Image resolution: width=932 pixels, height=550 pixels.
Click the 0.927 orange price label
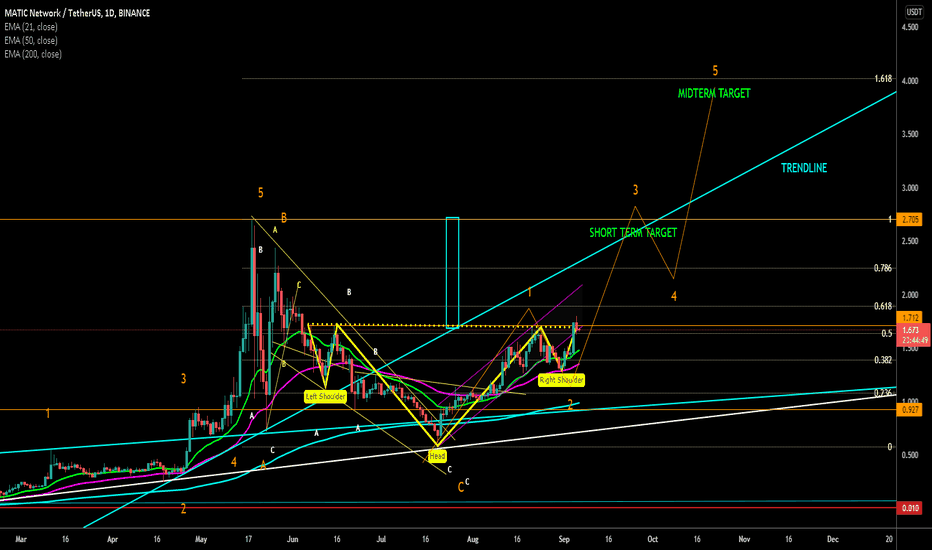[x=910, y=410]
